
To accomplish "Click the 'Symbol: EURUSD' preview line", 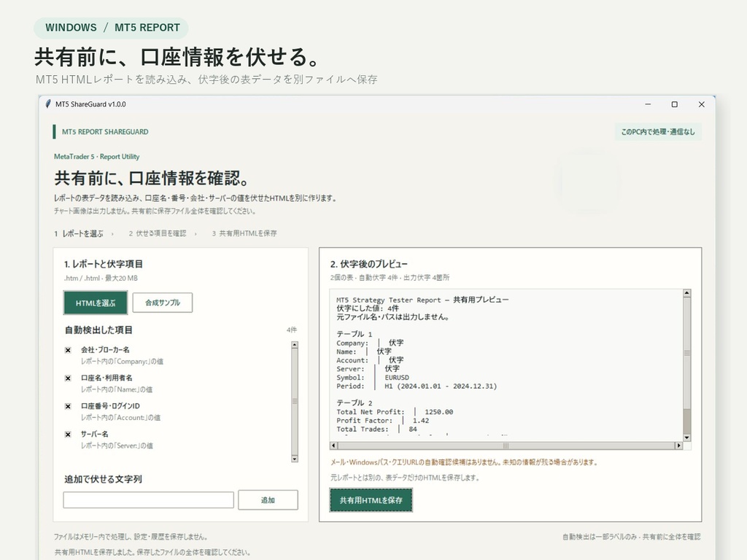I will (x=373, y=378).
